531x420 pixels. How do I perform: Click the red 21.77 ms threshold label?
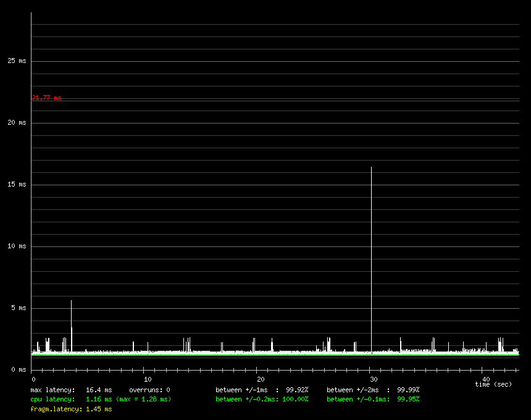46,98
